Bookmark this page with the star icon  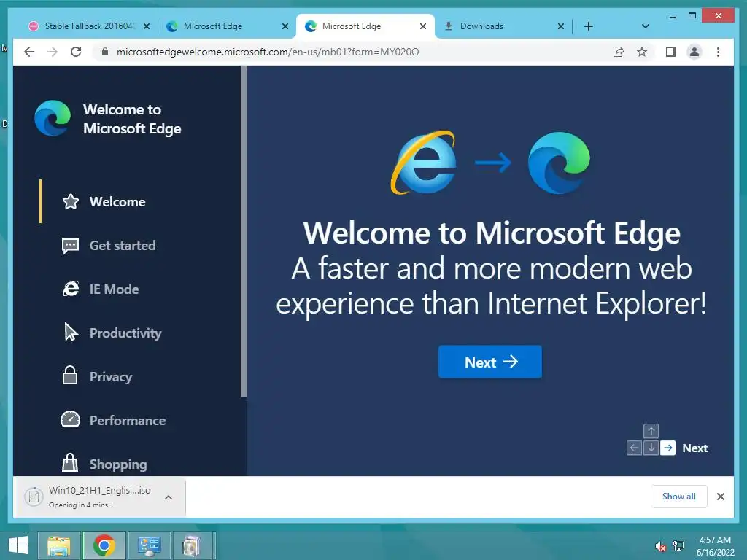click(642, 52)
